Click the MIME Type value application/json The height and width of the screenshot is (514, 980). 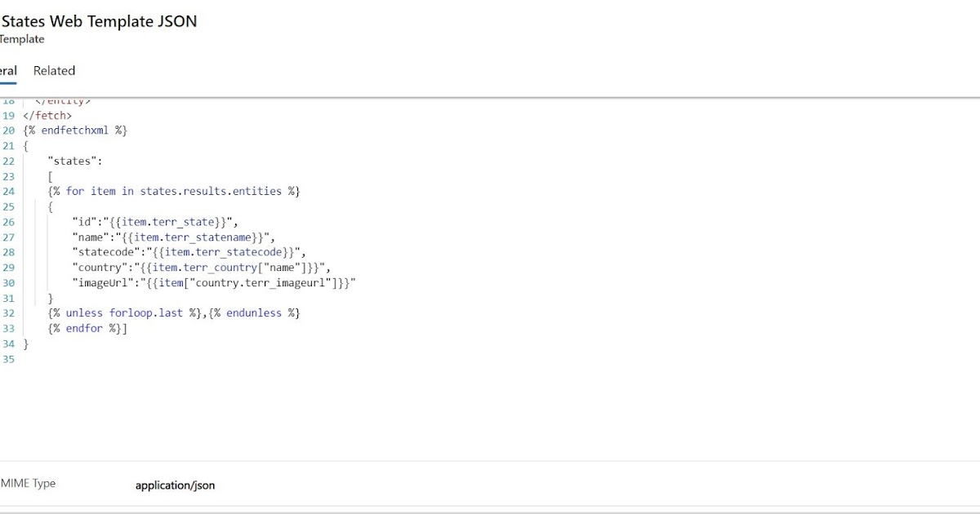point(175,485)
